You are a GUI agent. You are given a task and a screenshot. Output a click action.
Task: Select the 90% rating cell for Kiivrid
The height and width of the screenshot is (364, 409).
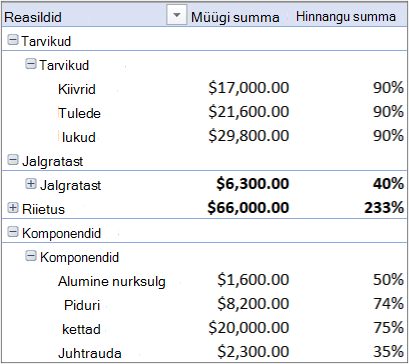click(388, 88)
